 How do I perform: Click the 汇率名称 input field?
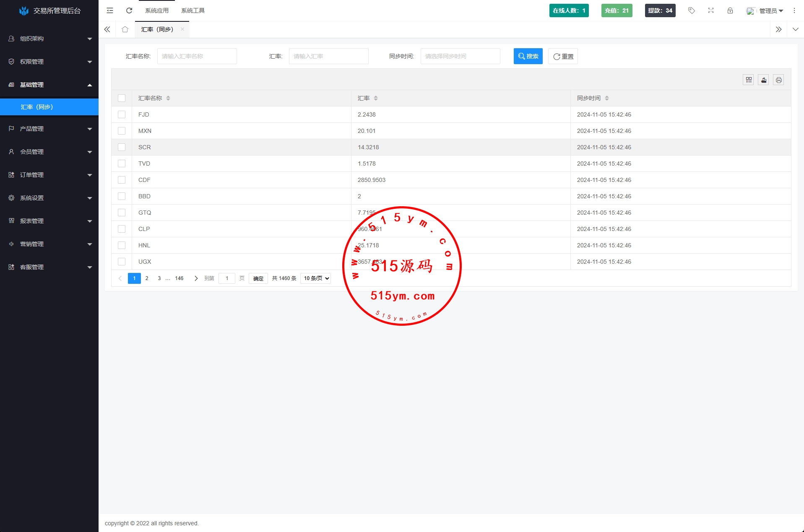197,56
